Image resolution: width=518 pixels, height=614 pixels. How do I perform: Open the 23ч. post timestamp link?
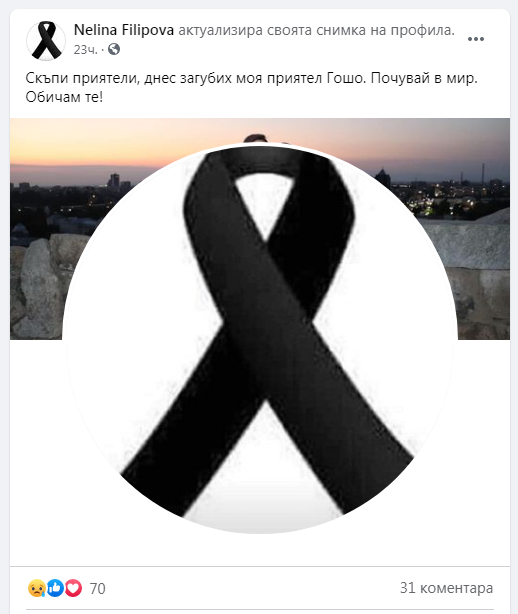(85, 50)
